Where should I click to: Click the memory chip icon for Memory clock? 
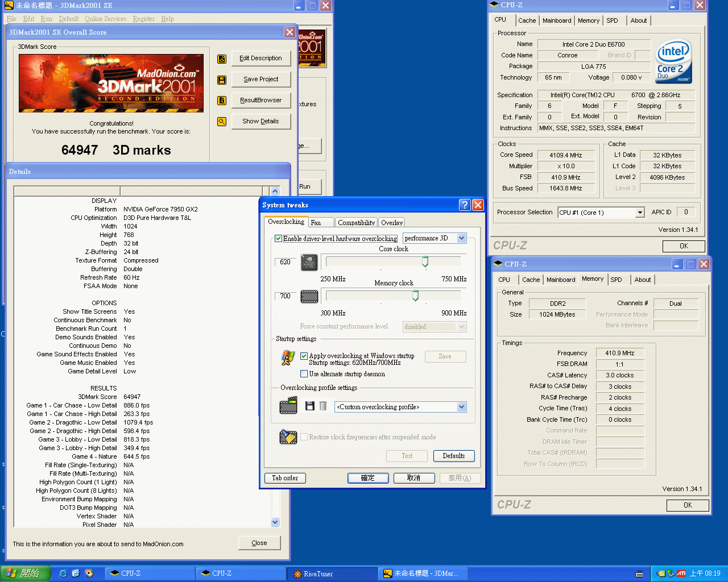click(309, 296)
